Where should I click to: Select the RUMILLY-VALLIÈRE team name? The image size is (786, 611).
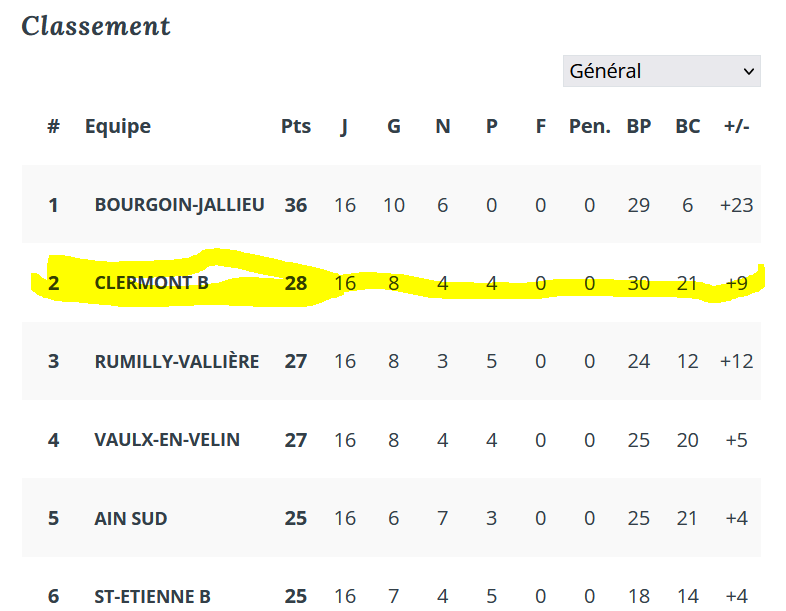[177, 361]
